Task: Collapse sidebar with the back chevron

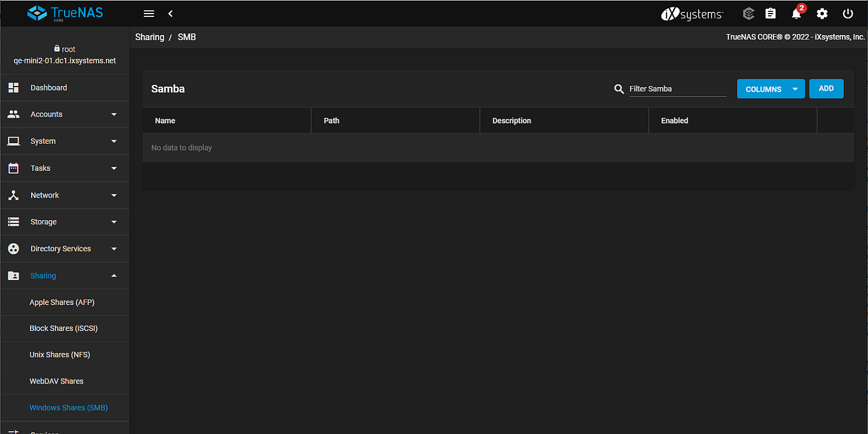Action: 170,14
